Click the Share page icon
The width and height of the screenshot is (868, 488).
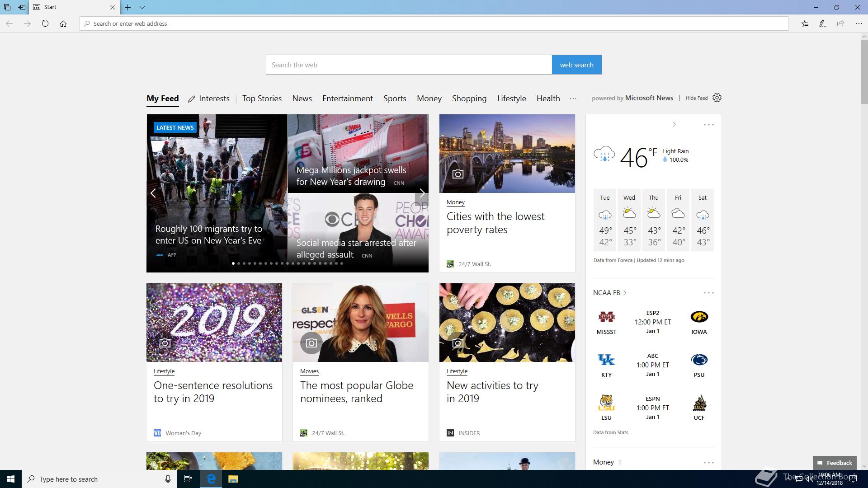pyautogui.click(x=840, y=23)
